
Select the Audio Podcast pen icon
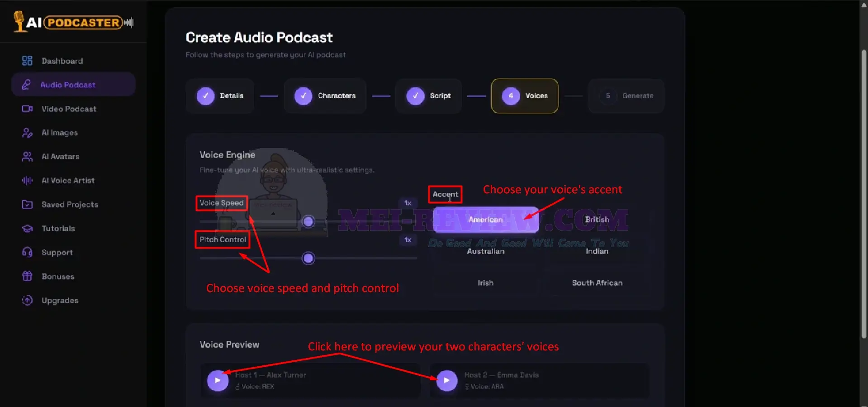[26, 85]
